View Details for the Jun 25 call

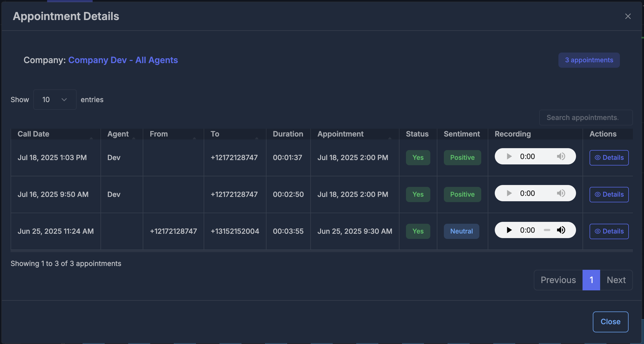609,231
